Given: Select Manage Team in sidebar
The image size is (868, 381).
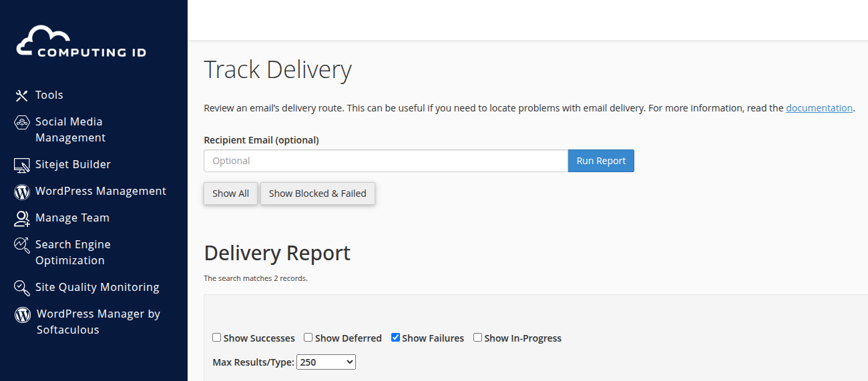Looking at the screenshot, I should point(72,218).
